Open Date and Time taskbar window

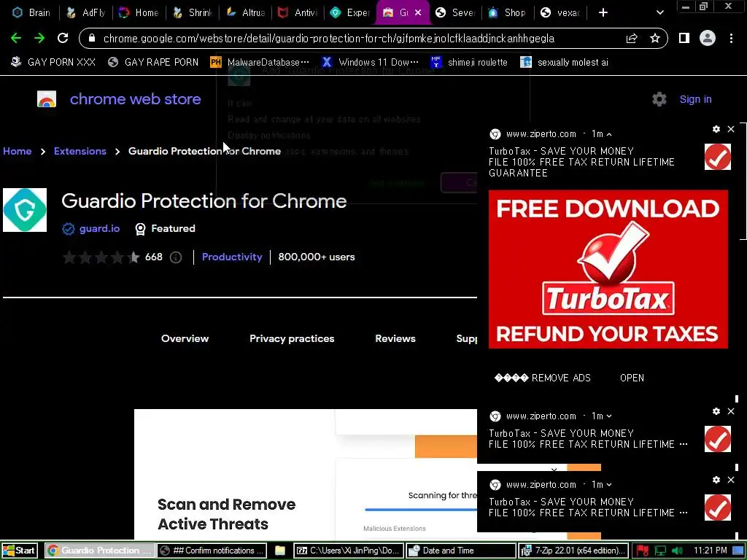point(461,551)
